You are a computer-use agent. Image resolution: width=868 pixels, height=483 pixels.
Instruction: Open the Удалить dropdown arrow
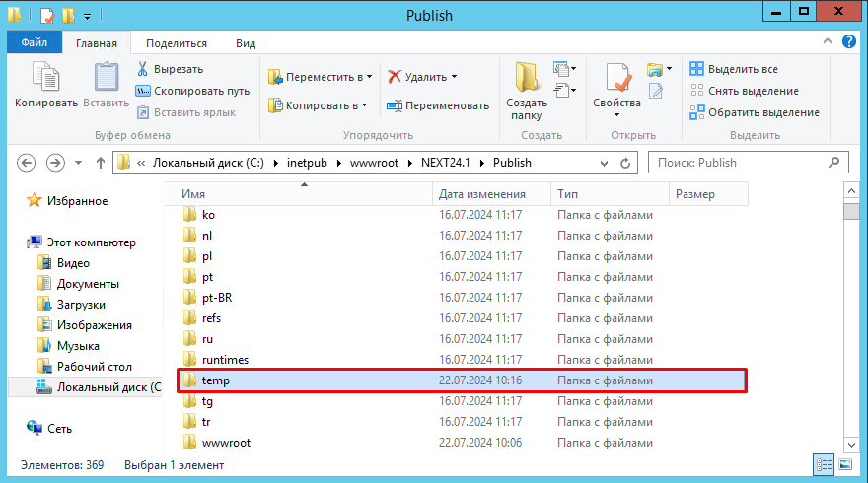[454, 76]
